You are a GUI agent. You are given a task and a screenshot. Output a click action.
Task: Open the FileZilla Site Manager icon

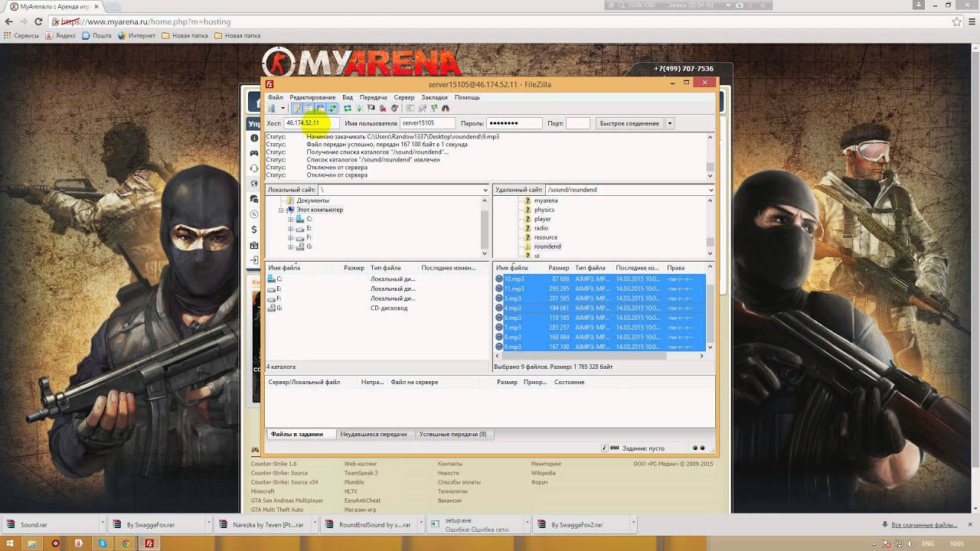(x=271, y=108)
